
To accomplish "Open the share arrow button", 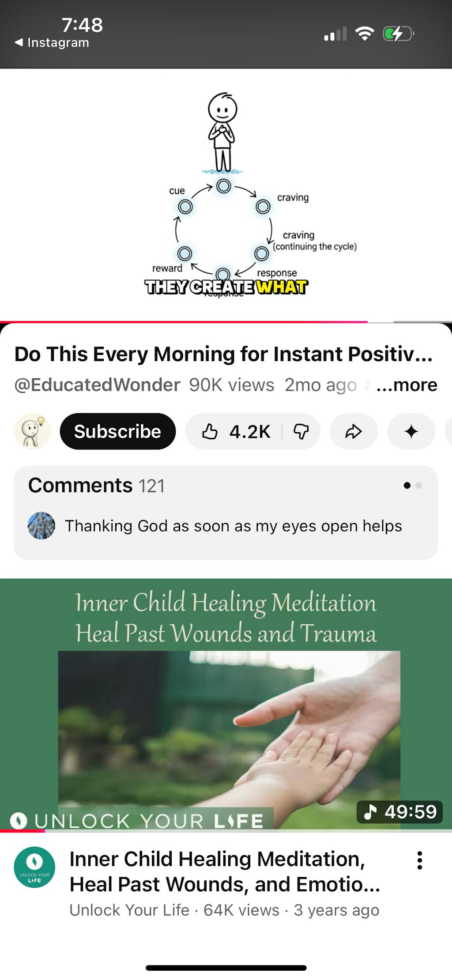I will pos(354,432).
